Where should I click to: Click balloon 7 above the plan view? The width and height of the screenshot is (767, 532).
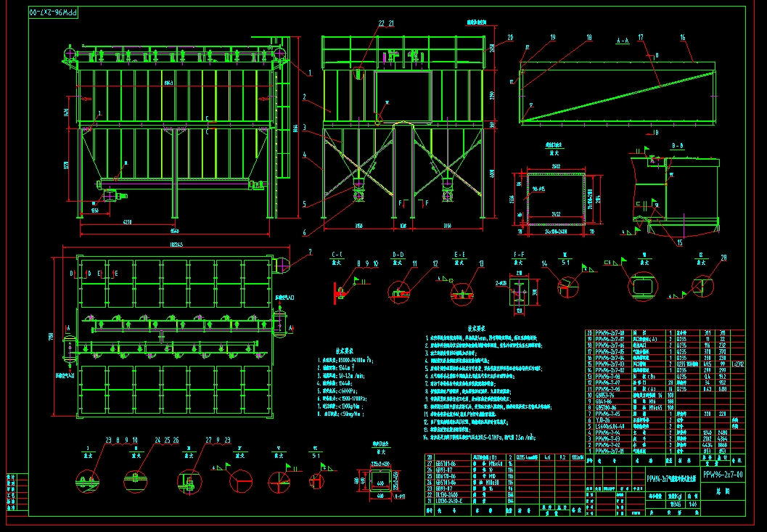click(x=310, y=252)
